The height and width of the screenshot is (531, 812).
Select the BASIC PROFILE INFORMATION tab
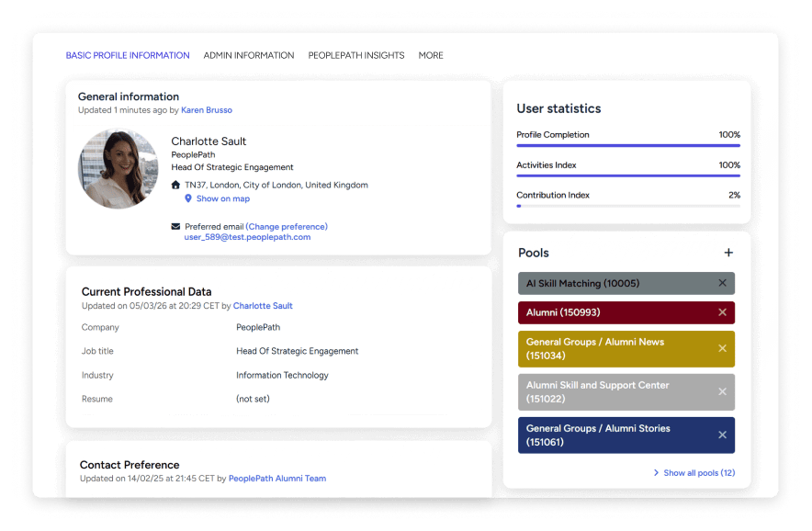click(x=128, y=55)
